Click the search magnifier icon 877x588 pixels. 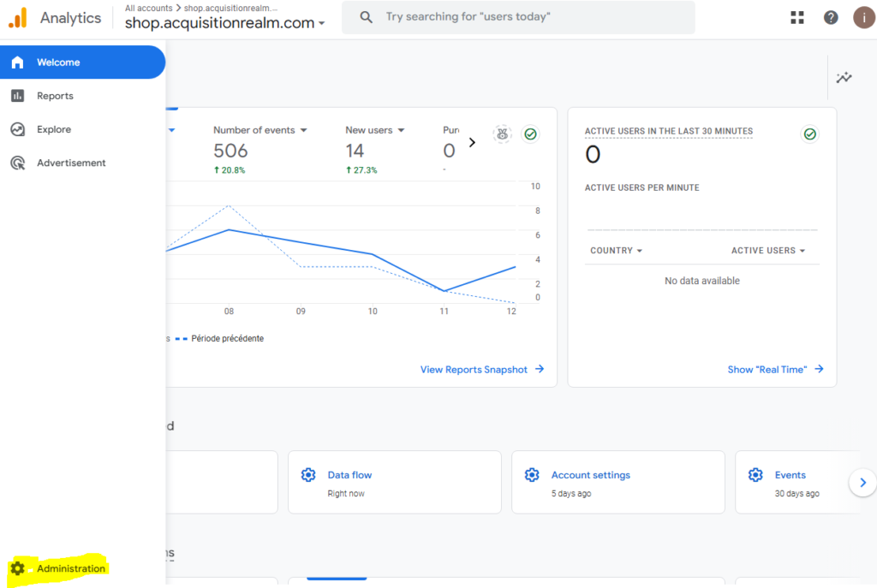click(x=366, y=17)
